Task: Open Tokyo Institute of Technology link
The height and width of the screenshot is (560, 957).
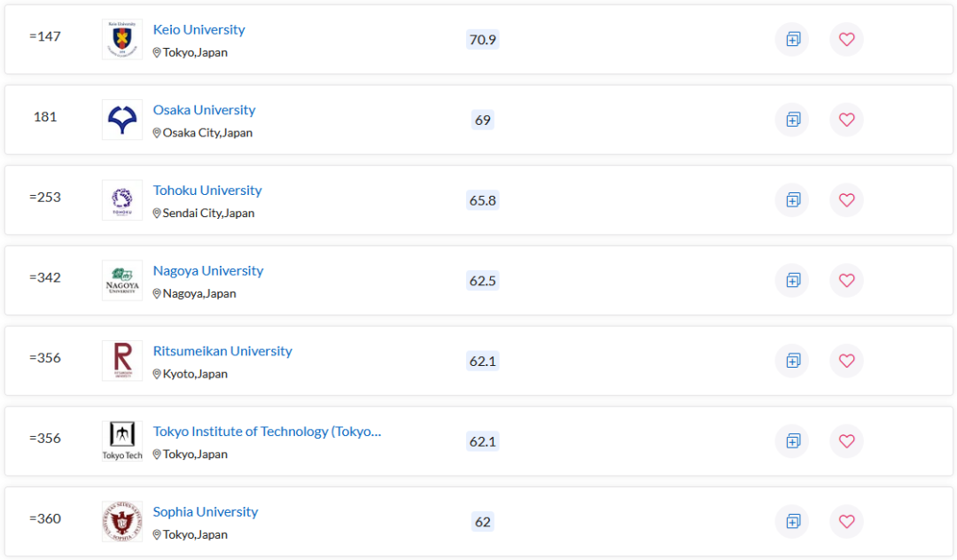Action: click(x=267, y=432)
